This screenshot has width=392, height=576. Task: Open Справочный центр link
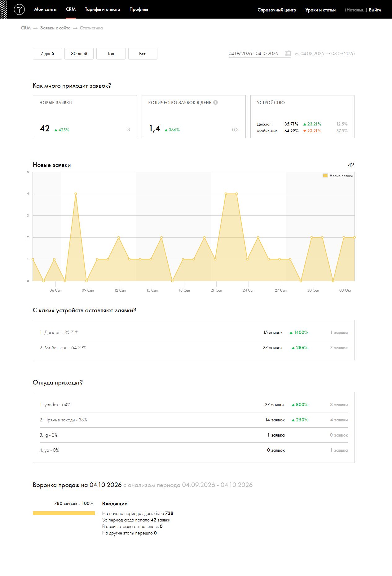(x=277, y=10)
